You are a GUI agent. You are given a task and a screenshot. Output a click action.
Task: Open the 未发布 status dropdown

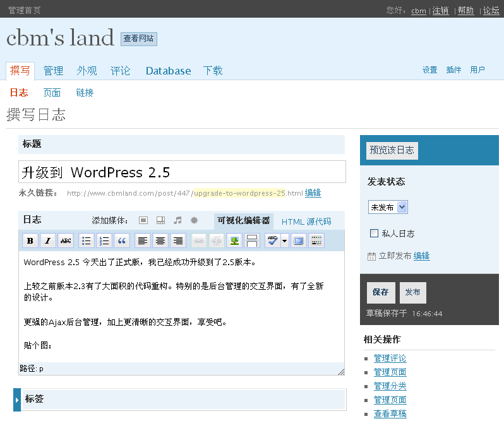(388, 207)
